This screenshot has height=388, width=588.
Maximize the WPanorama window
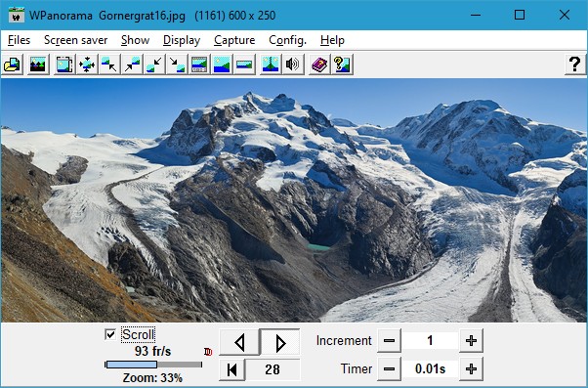coord(520,15)
